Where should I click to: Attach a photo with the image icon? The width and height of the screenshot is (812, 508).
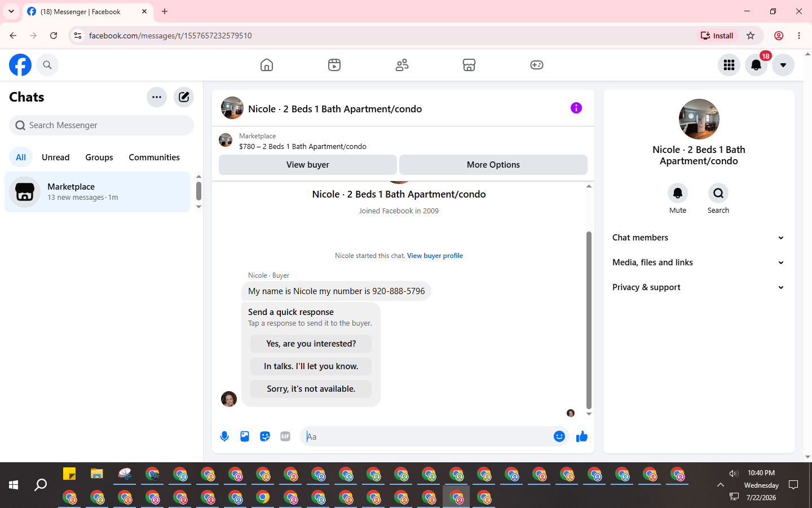(x=245, y=436)
